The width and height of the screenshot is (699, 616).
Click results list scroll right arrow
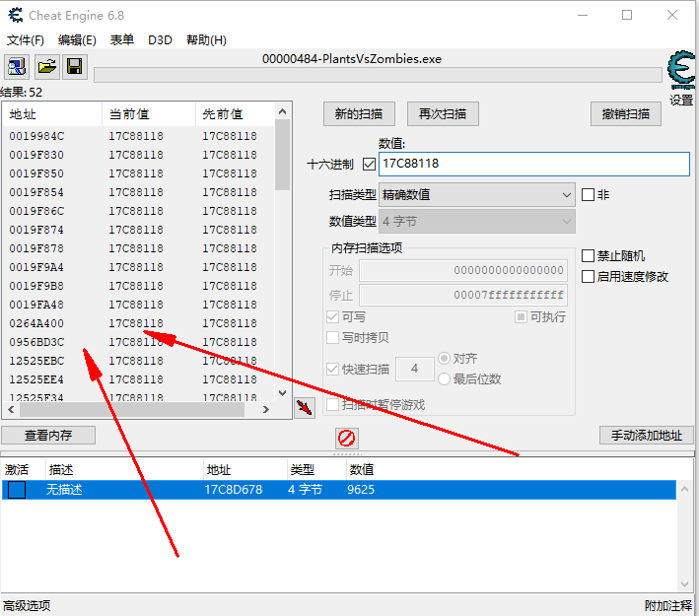point(265,409)
